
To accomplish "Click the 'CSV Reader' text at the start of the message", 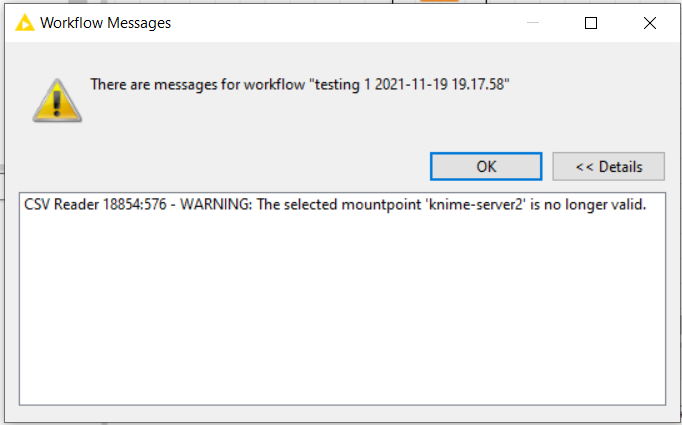I will point(61,204).
